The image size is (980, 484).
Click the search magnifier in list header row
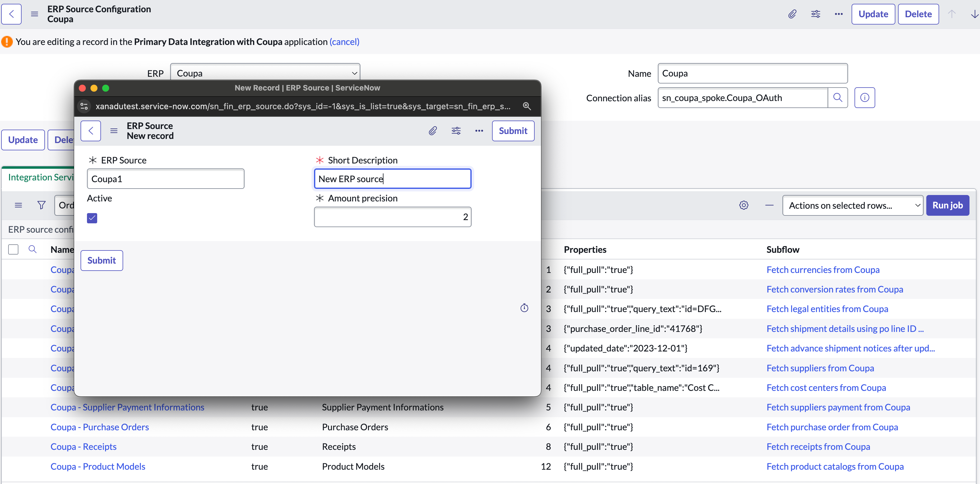33,249
